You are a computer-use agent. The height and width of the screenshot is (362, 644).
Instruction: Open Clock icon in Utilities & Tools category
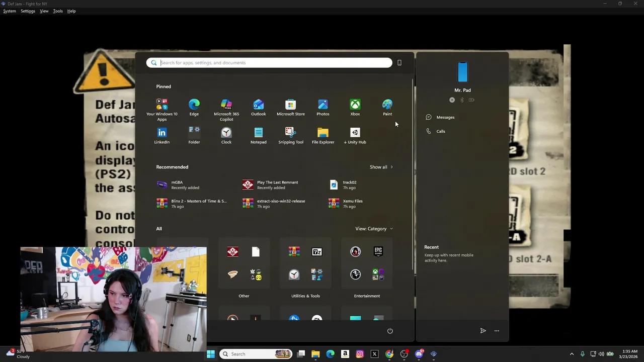pos(294,275)
